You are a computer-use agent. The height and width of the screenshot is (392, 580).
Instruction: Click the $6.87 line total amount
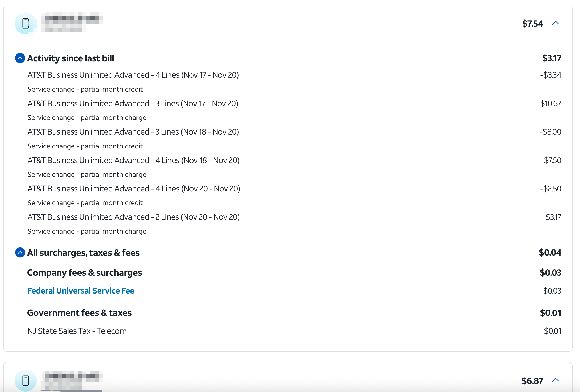pos(532,381)
